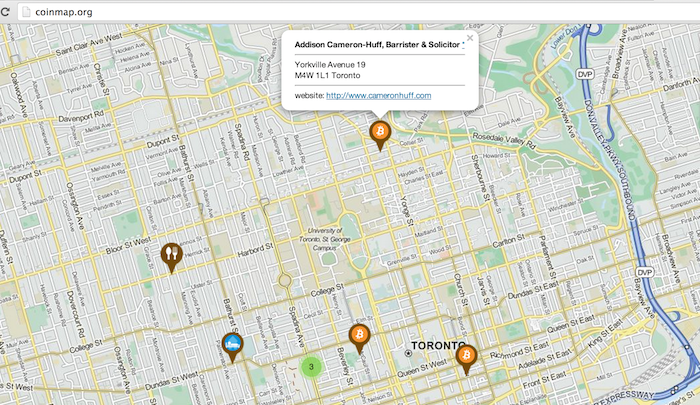
Task: Open the cameronhuff.com website link
Action: tap(379, 95)
